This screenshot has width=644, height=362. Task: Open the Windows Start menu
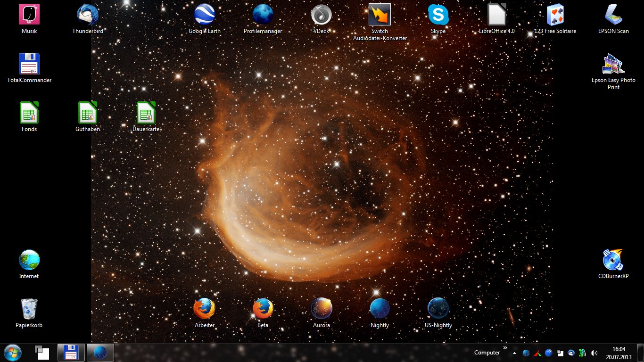pos(12,353)
